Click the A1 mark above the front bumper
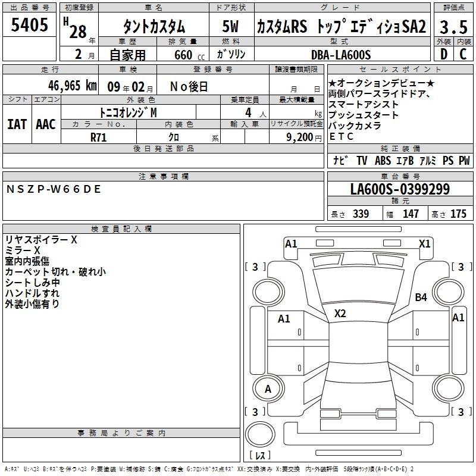The height and width of the screenshot is (476, 476). coord(291,243)
